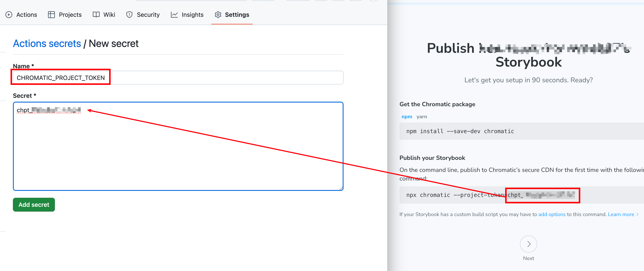Focus the secret Name input field
This screenshot has width=644, height=271.
point(178,78)
